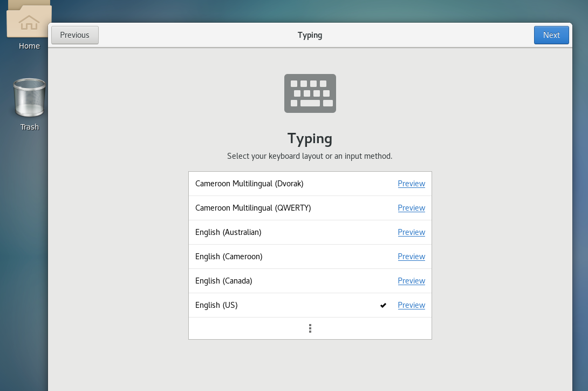Viewport: 588px width, 391px height.
Task: Preview the Cameroon Multilingual (Dvorak) layout
Action: pyautogui.click(x=412, y=184)
